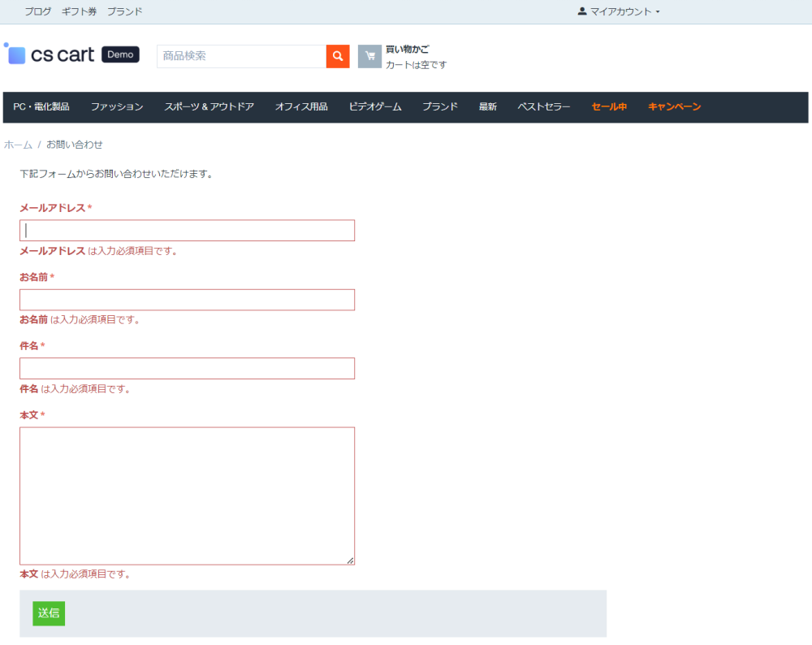This screenshot has height=645, width=812.
Task: Open the スポーツ & アウトドア menu
Action: 209,106
